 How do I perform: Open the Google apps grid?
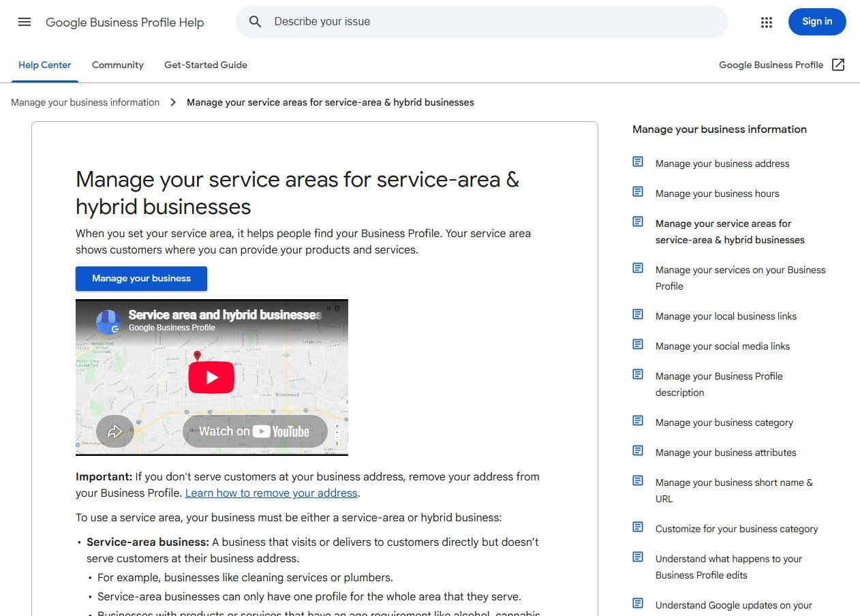pos(767,22)
